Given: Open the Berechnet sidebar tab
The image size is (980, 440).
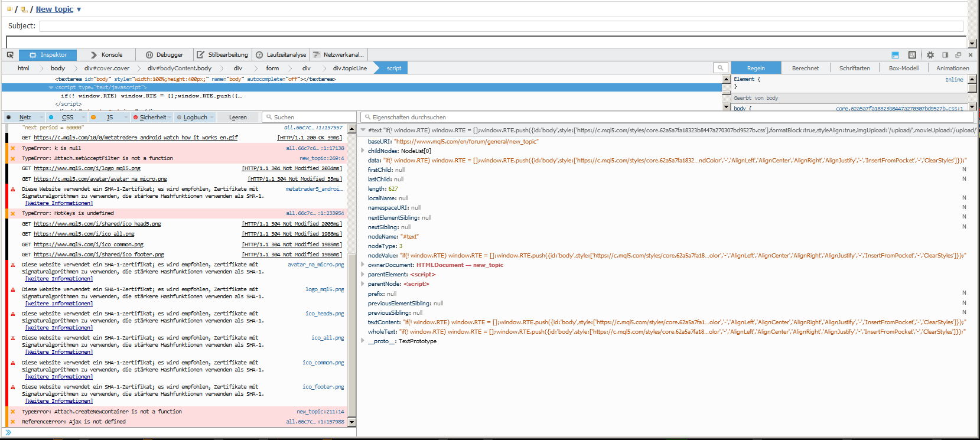Looking at the screenshot, I should tap(805, 68).
